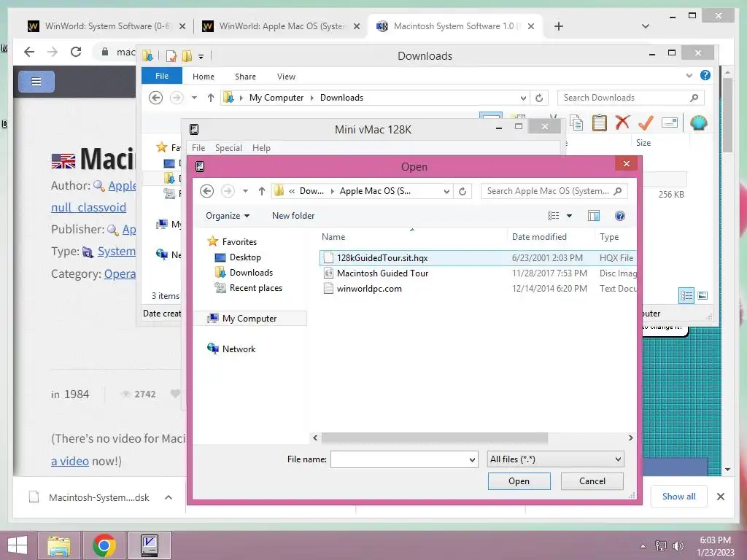Click the orange checkmark in Downloads toolbar
This screenshot has width=747, height=560.
[x=646, y=122]
